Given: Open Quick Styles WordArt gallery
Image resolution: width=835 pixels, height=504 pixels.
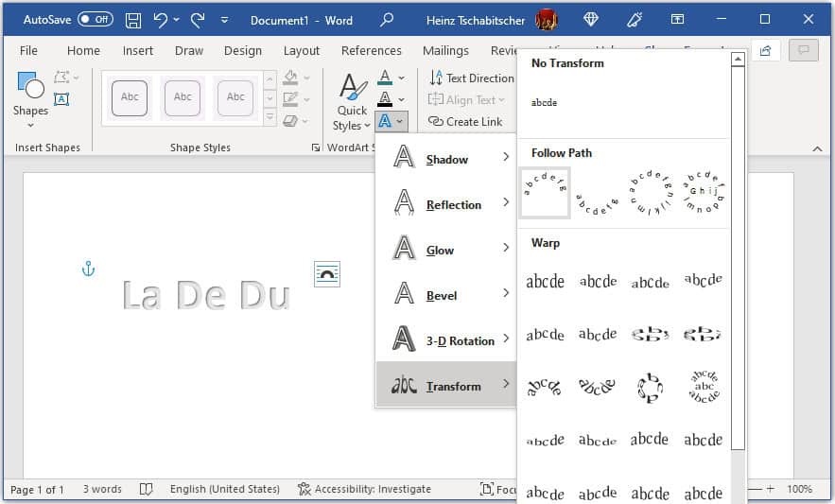Looking at the screenshot, I should pyautogui.click(x=352, y=101).
